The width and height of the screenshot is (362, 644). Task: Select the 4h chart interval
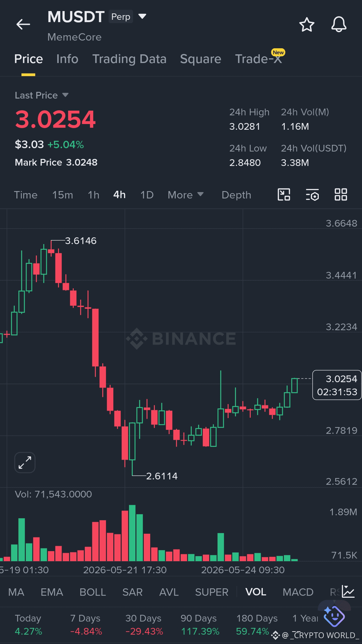(119, 195)
